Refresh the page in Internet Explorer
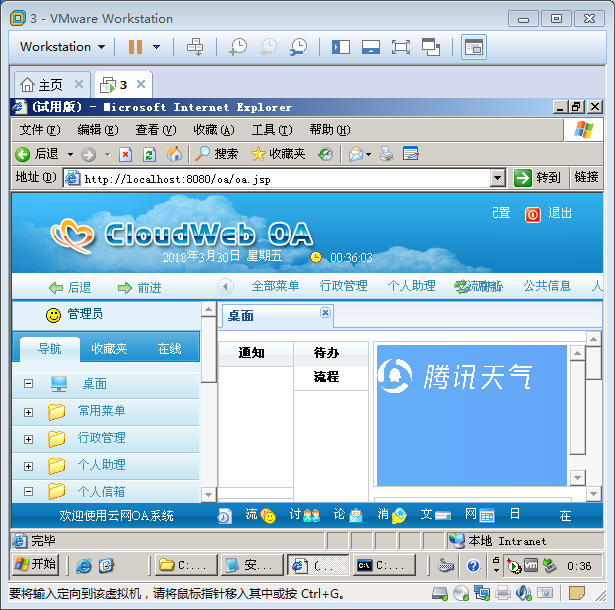615x610 pixels. point(149,154)
